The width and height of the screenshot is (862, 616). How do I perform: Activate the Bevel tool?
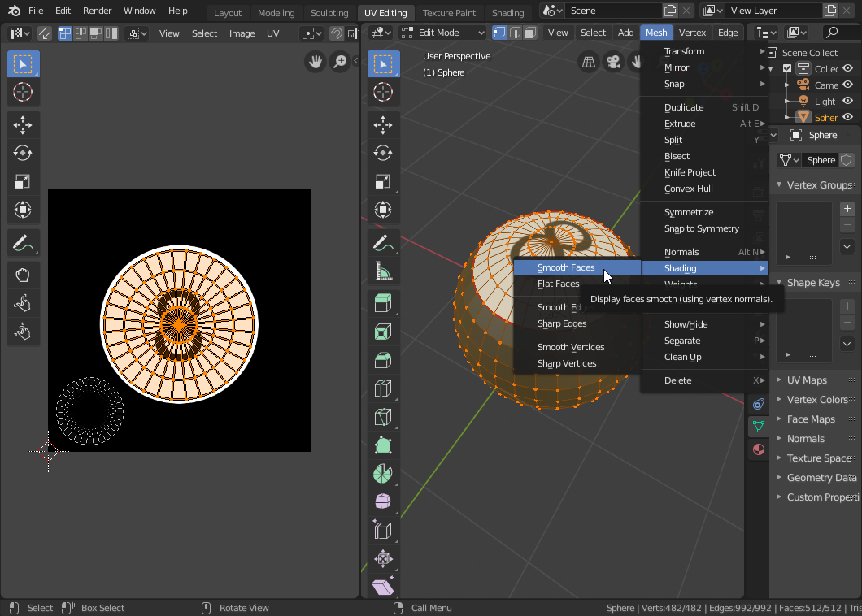point(383,361)
